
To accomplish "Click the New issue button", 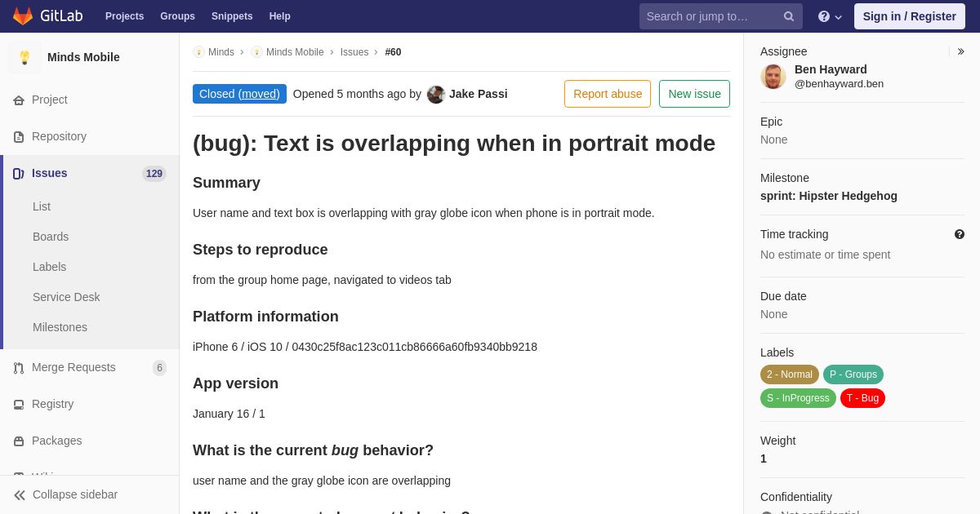I will [x=694, y=94].
